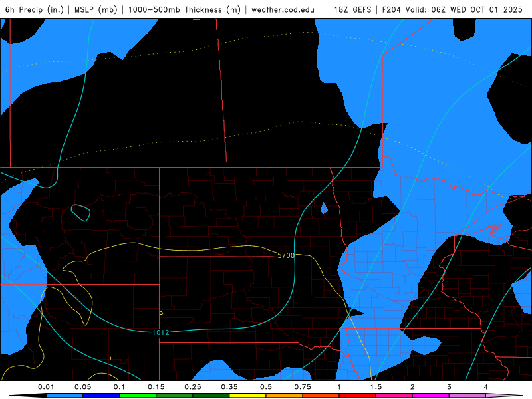The width and height of the screenshot is (532, 399).
Task: Click the 2 legend value
Action: click(412, 387)
